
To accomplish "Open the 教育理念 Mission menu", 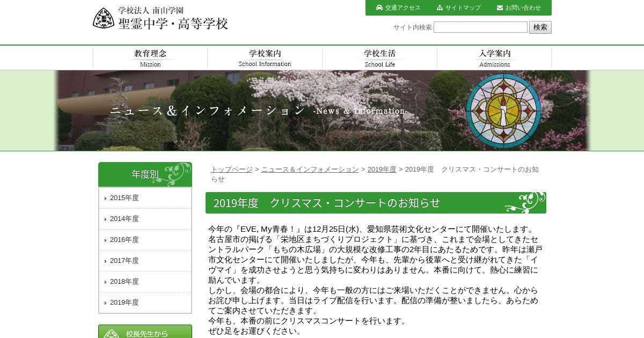I will pos(150,58).
